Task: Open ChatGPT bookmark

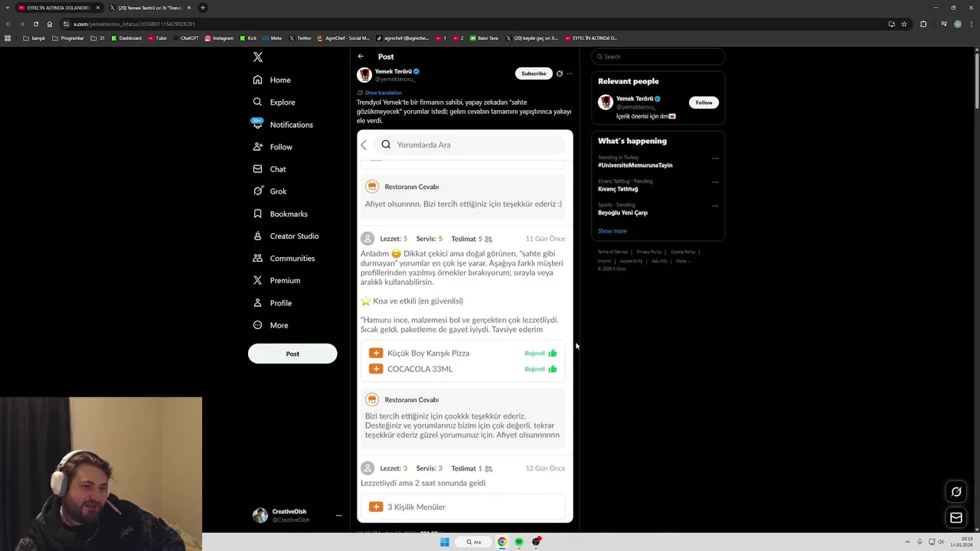Action: (x=186, y=38)
